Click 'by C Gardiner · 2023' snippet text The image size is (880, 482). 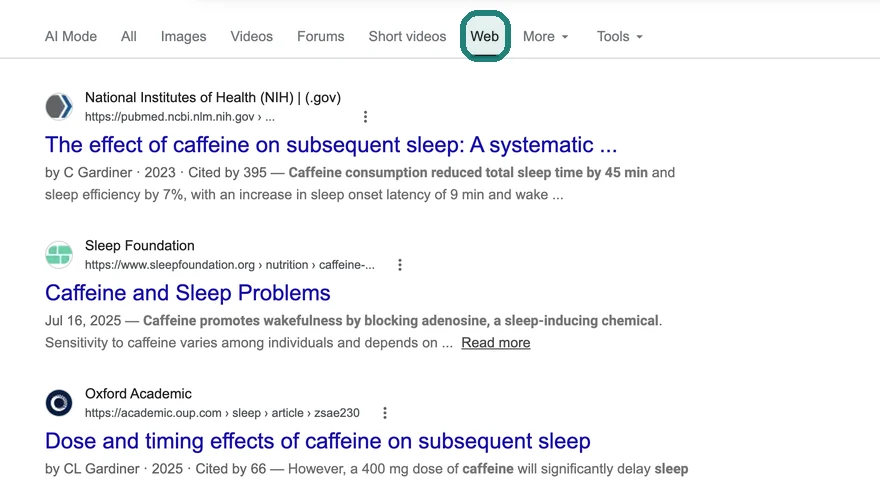[x=110, y=172]
